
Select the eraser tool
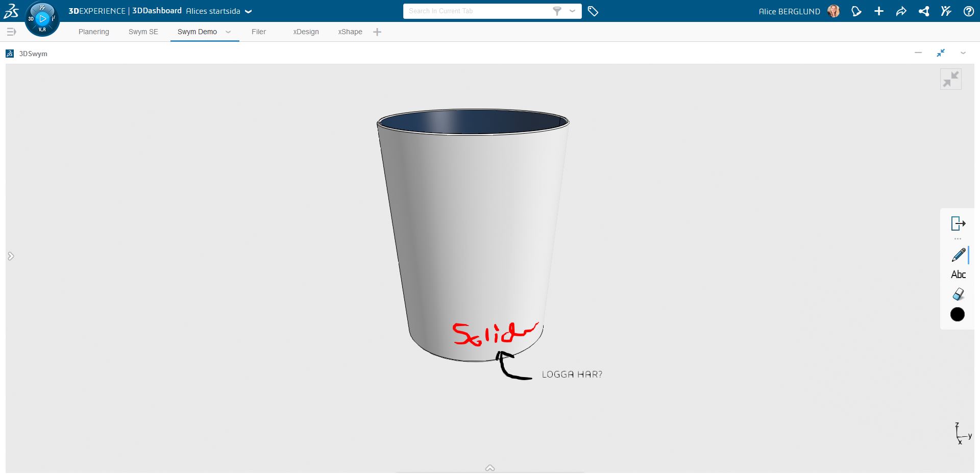pos(958,294)
